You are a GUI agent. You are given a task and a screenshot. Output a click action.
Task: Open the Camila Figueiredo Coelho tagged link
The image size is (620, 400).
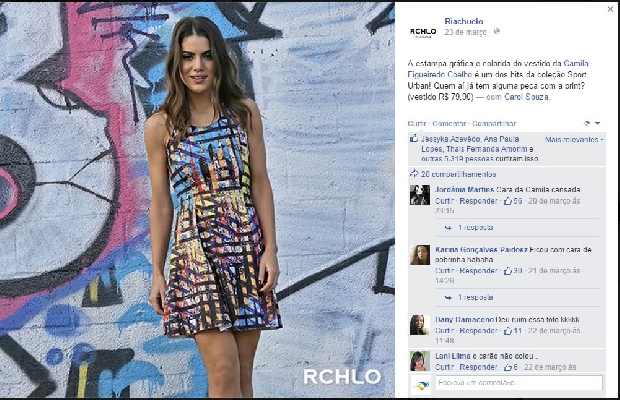499,69
